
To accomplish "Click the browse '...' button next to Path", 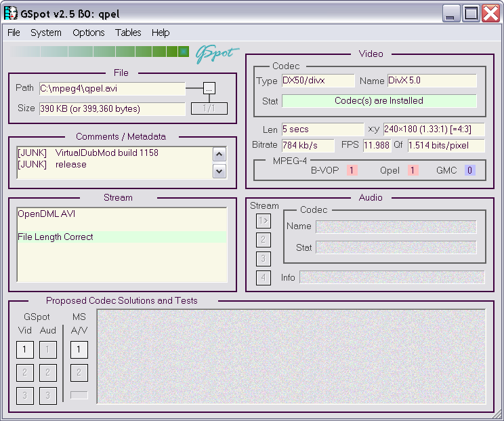I will coord(209,88).
